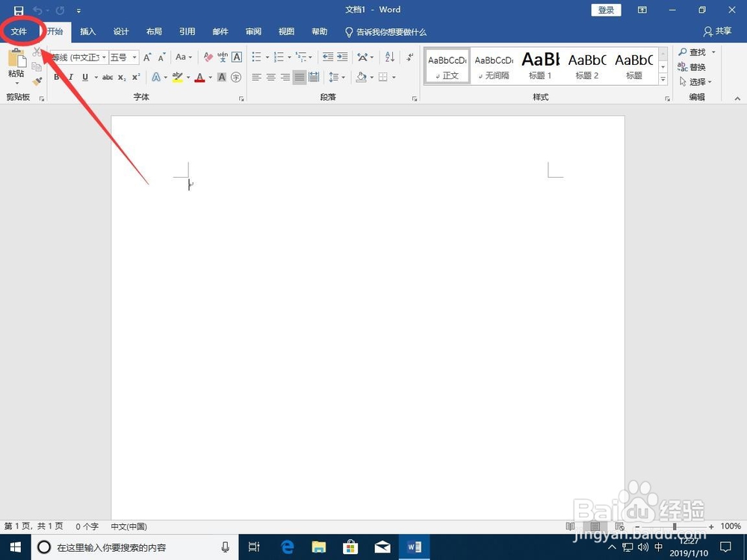Apply red font color
Image resolution: width=747 pixels, height=560 pixels.
pos(199,77)
